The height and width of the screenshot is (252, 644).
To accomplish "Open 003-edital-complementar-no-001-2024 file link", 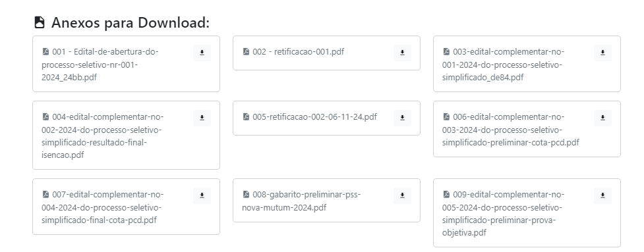I will click(503, 64).
